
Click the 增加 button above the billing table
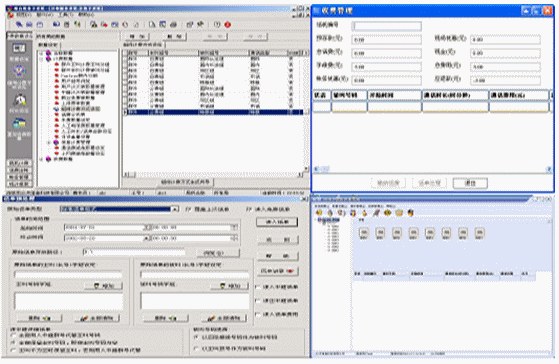click(x=137, y=36)
